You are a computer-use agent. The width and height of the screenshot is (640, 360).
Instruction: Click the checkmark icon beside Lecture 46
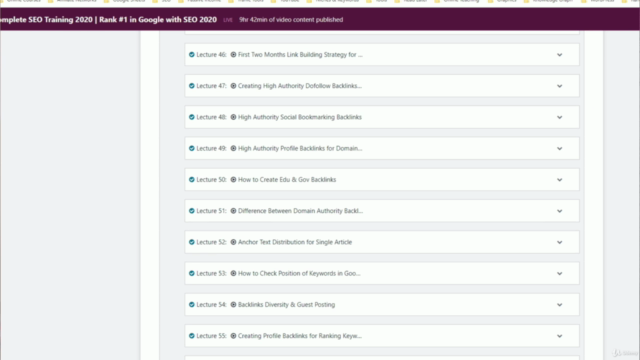(x=191, y=55)
